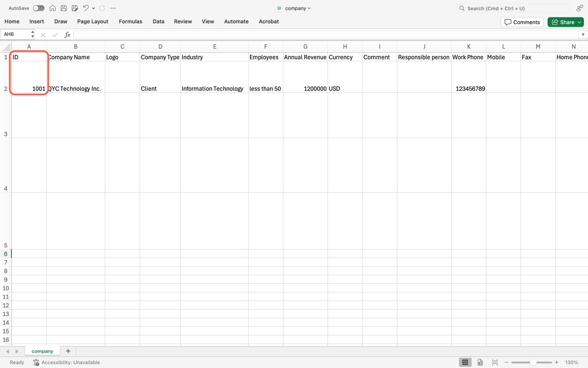The width and height of the screenshot is (588, 368).
Task: Select the company sheet tab
Action: (x=42, y=351)
